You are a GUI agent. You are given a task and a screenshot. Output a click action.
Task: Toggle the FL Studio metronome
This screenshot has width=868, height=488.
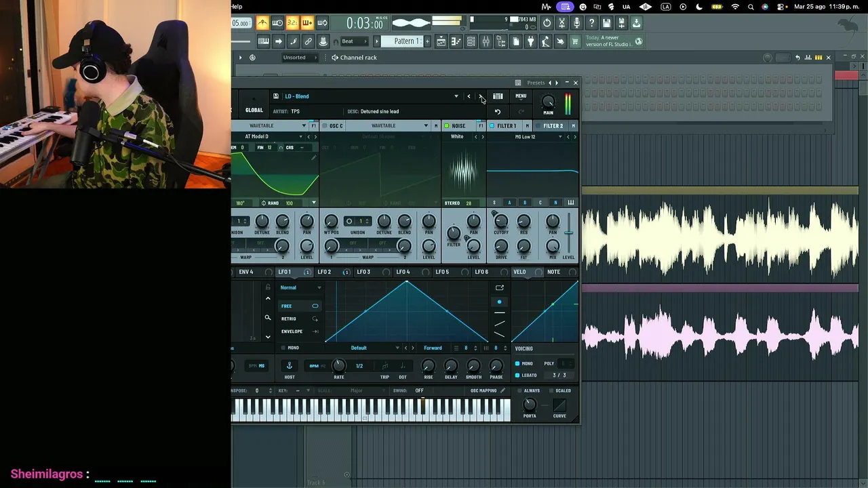click(262, 23)
